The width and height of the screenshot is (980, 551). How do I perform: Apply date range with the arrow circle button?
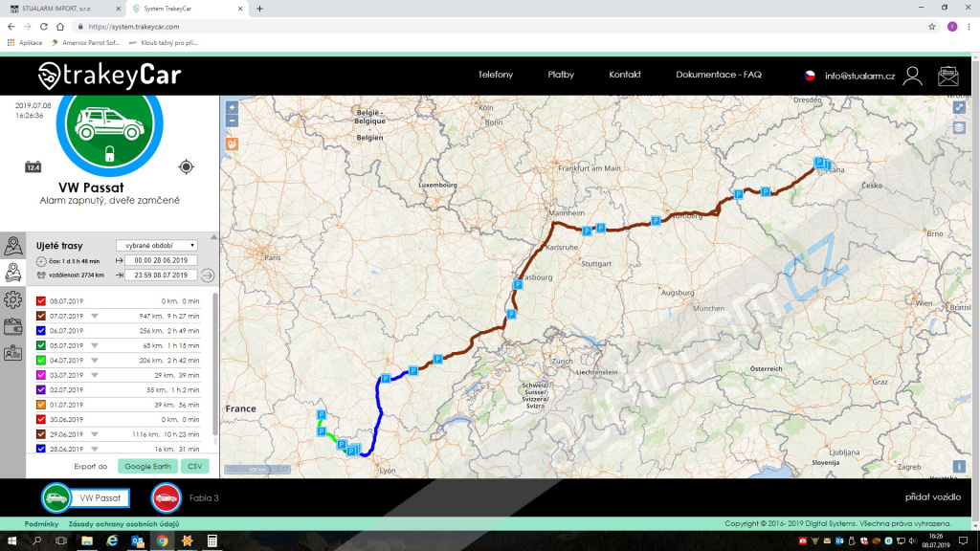point(208,275)
